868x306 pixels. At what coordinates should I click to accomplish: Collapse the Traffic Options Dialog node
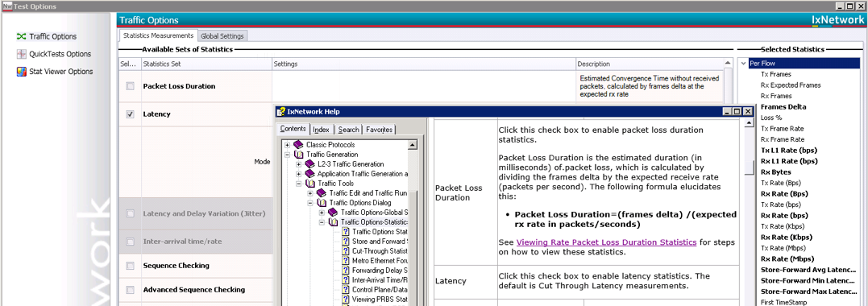[x=310, y=203]
